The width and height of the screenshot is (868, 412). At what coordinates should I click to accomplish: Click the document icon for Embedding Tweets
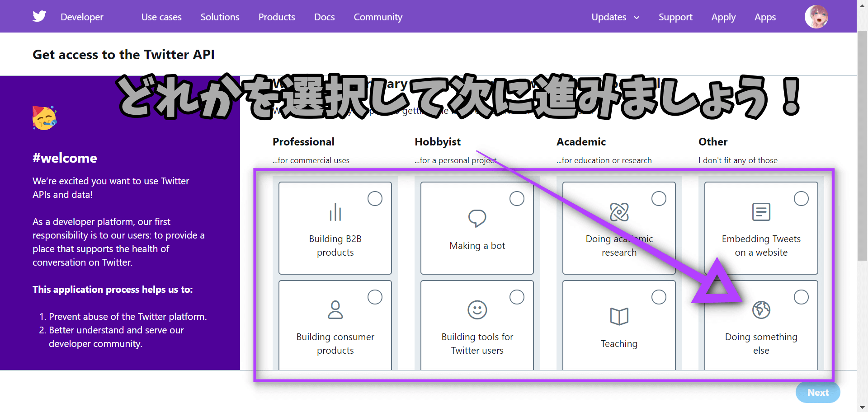761,212
